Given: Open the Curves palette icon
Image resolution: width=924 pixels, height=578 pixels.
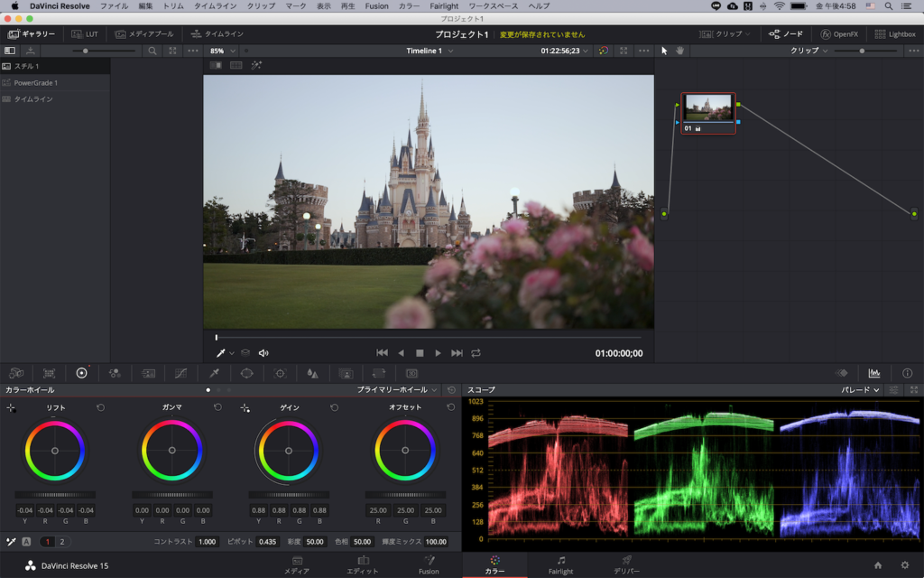Looking at the screenshot, I should point(180,372).
